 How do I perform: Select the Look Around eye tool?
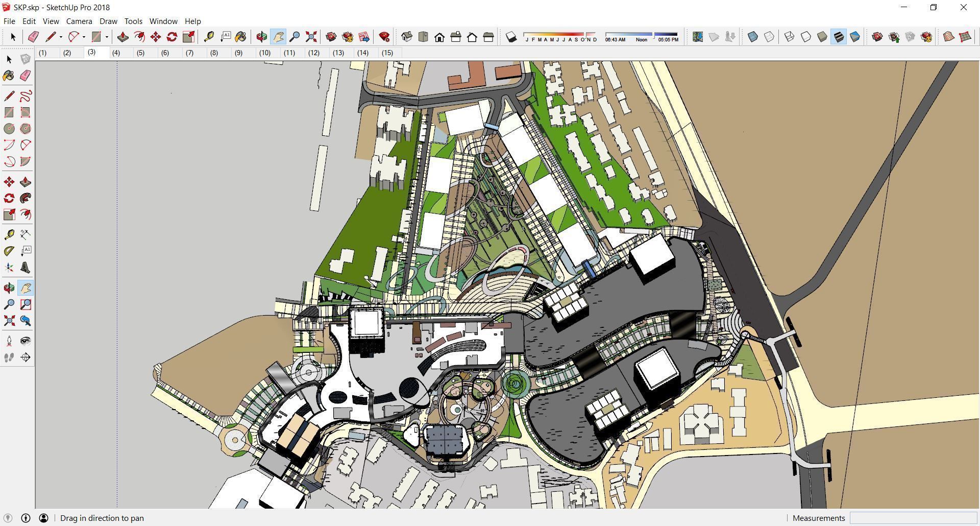26,341
